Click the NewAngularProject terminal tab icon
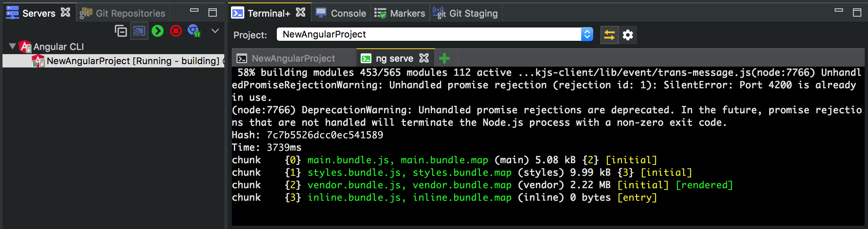Screen dimensions: 868x229 [x=242, y=59]
